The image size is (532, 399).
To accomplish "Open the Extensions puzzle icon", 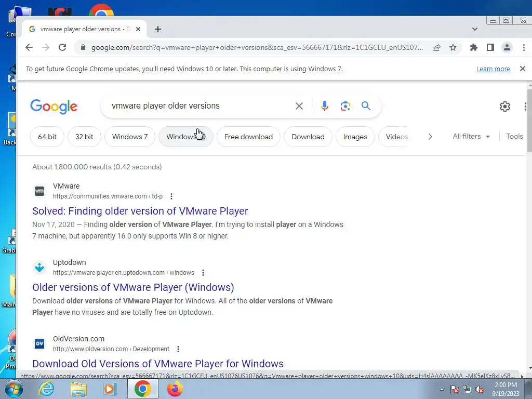I will (x=474, y=47).
